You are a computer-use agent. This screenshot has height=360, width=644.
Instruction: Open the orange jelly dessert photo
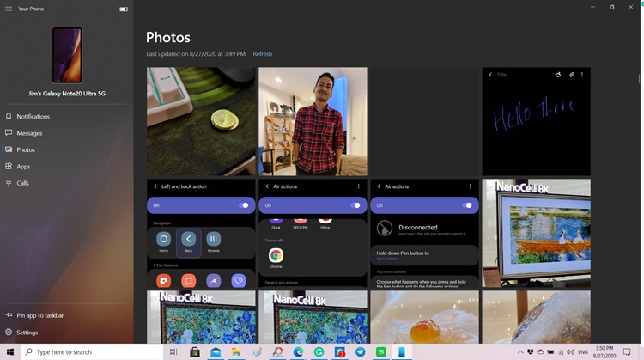425,317
